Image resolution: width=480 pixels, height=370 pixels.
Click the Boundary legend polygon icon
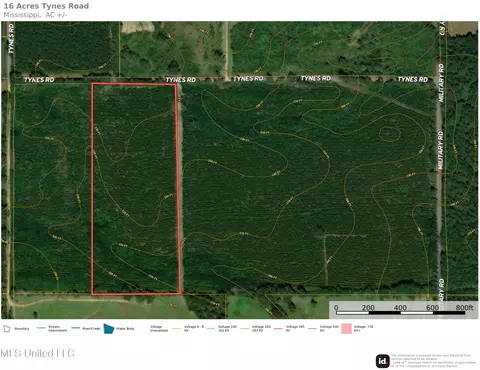[7, 329]
